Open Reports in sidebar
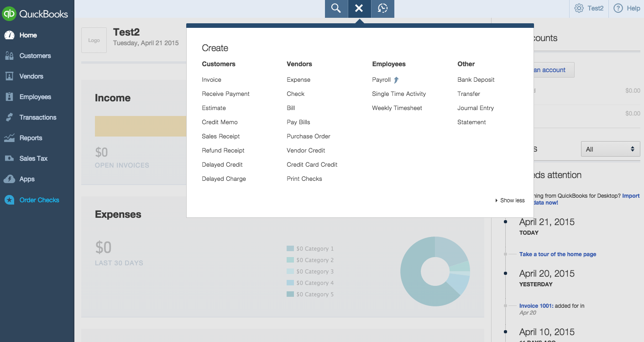 31,138
